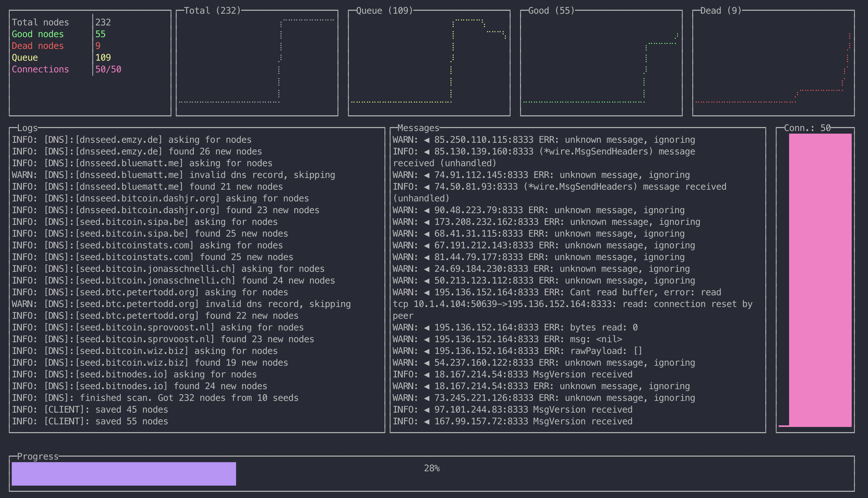The width and height of the screenshot is (868, 498).
Task: Click the Messages panel title
Action: point(418,128)
